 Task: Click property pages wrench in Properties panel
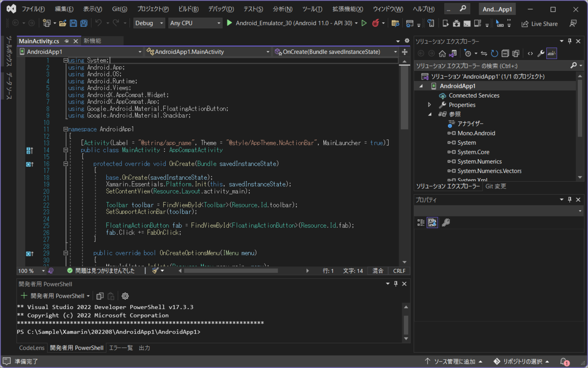pyautogui.click(x=445, y=222)
